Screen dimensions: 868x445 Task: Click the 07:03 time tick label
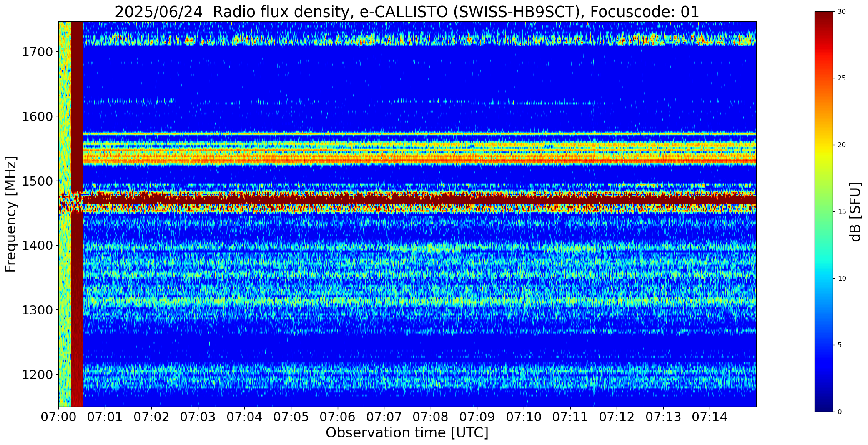(198, 417)
